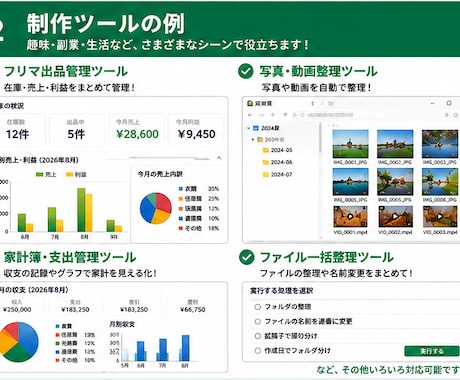
Task: Click the up arrow in explorer navigation bar
Action: [x=273, y=115]
